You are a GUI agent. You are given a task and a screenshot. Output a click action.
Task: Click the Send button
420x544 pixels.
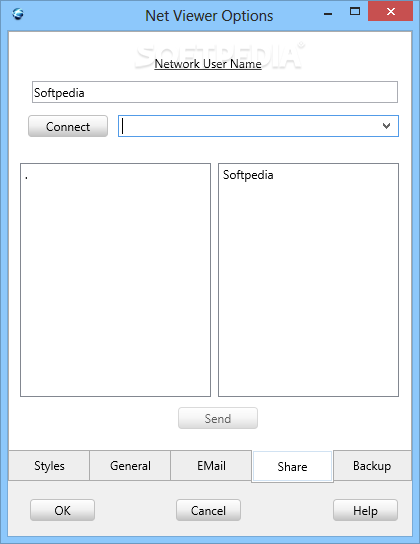coord(218,418)
